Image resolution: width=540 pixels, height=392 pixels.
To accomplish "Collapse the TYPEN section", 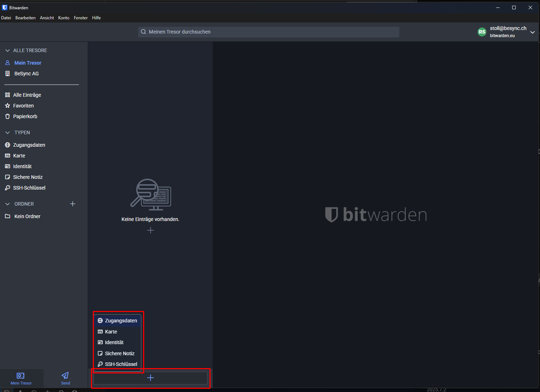I will click(x=7, y=132).
